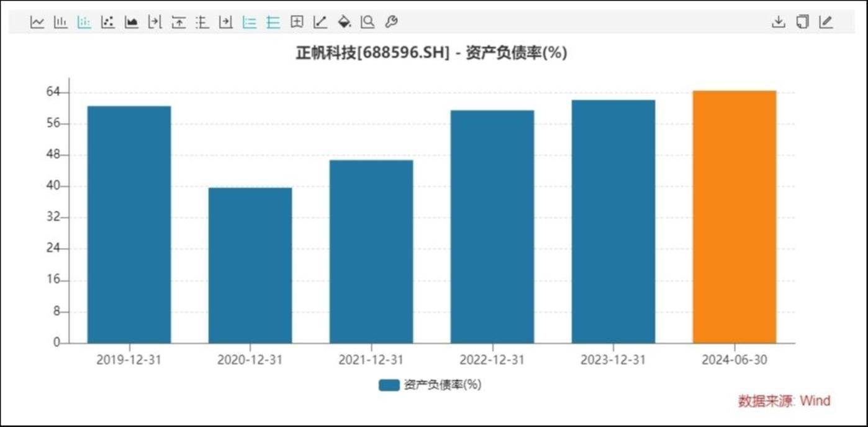Copy the chart with the copy icon

point(802,22)
